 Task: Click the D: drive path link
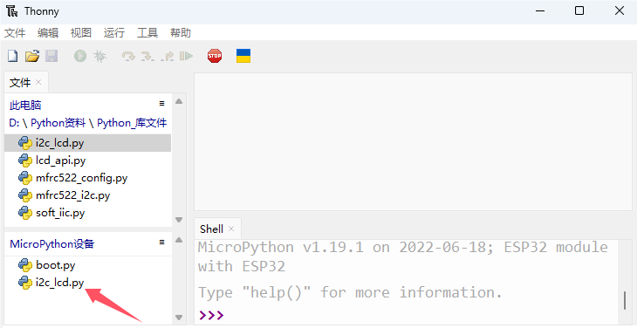pyautogui.click(x=14, y=123)
